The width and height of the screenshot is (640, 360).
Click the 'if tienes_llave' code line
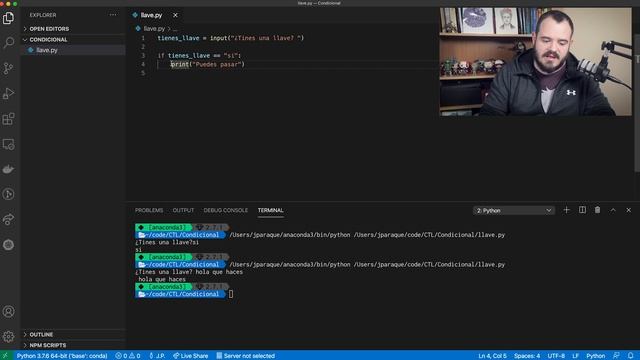click(x=199, y=56)
